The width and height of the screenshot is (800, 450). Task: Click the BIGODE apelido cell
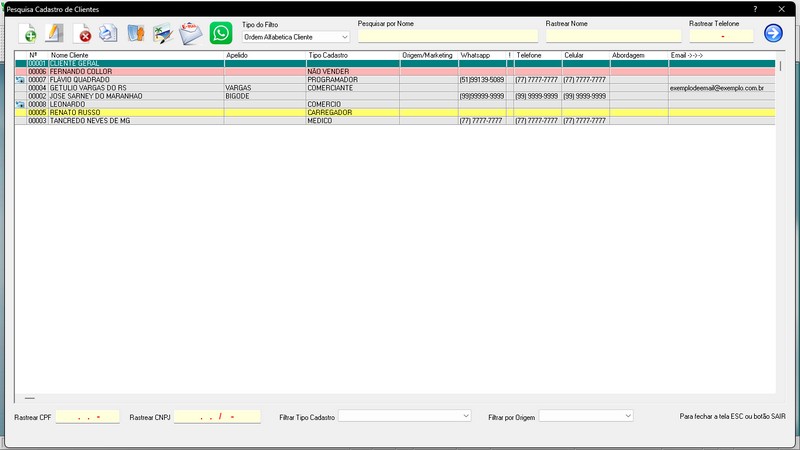point(265,96)
